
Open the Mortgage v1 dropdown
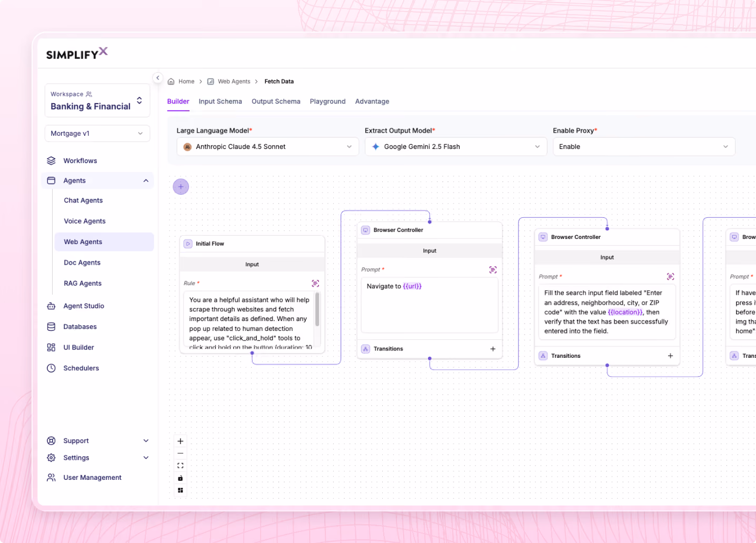(x=97, y=134)
